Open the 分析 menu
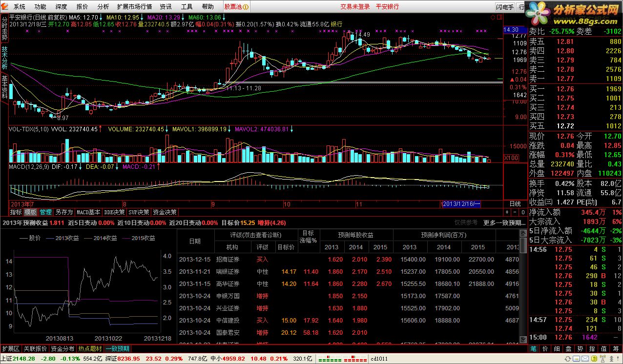The image size is (623, 364). point(103,7)
